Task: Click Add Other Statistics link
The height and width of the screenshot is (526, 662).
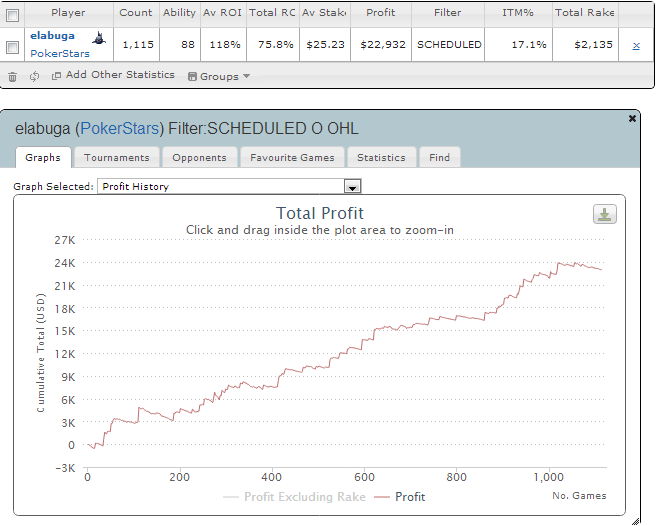Action: (120, 75)
